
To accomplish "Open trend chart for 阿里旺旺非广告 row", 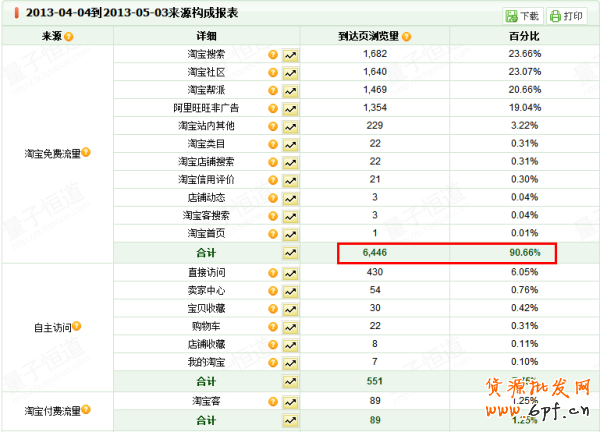I will 291,108.
